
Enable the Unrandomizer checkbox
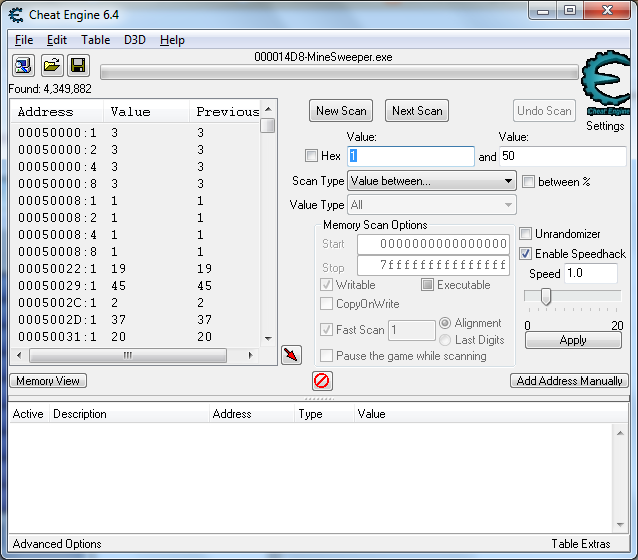[x=525, y=234]
